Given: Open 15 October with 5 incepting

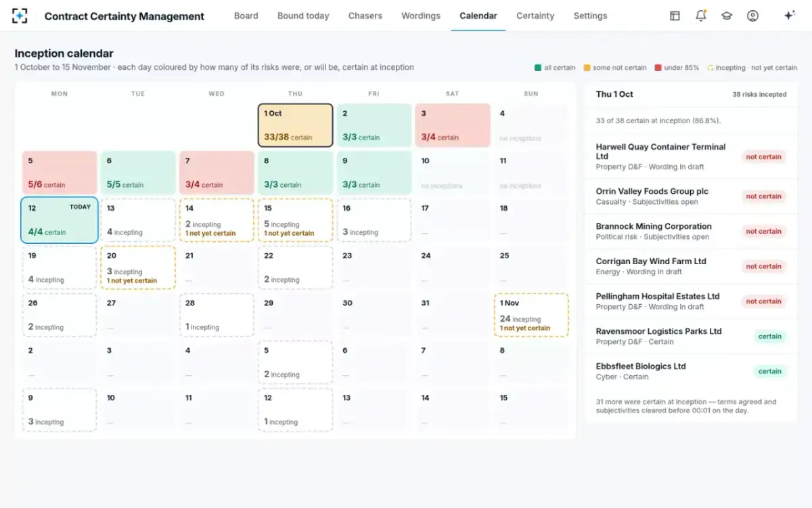Looking at the screenshot, I should point(296,220).
